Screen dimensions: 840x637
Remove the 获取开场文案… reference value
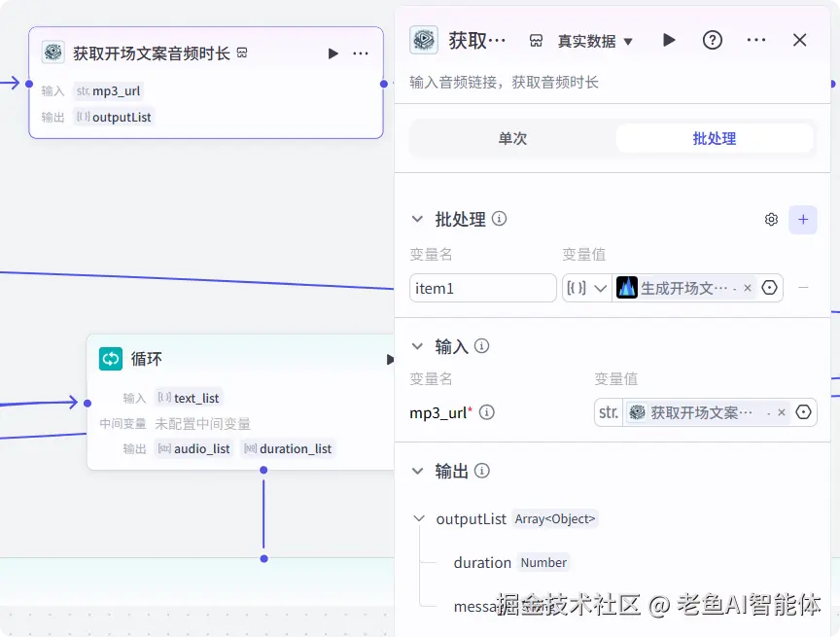click(x=782, y=412)
